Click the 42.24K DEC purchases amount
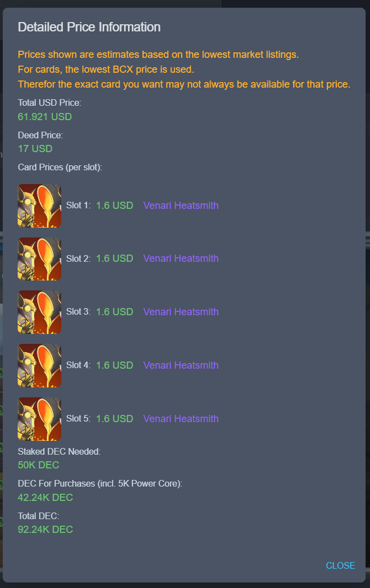Image resolution: width=370 pixels, height=588 pixels. [45, 498]
